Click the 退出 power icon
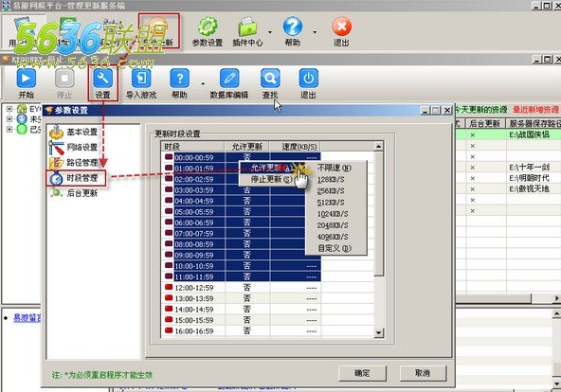The height and width of the screenshot is (392, 561). pos(308,79)
